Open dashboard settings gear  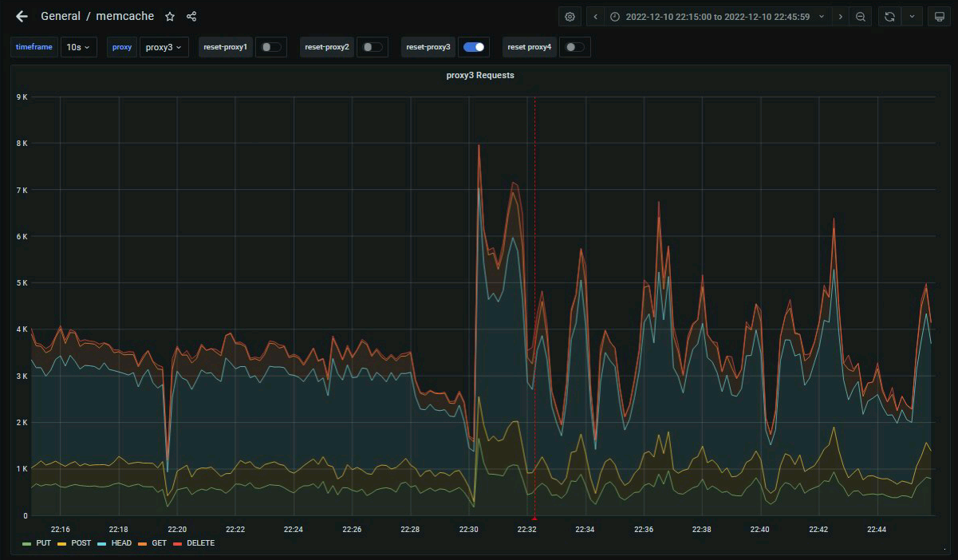(570, 17)
